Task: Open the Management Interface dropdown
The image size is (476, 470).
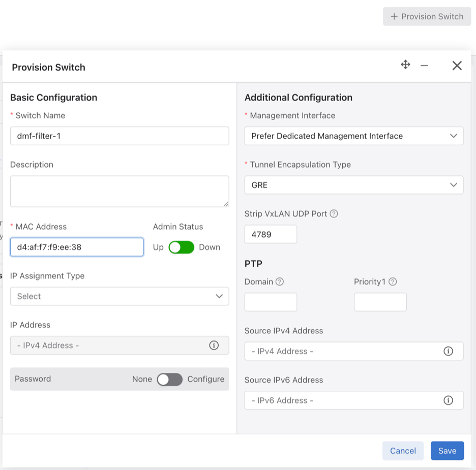Action: tap(353, 136)
